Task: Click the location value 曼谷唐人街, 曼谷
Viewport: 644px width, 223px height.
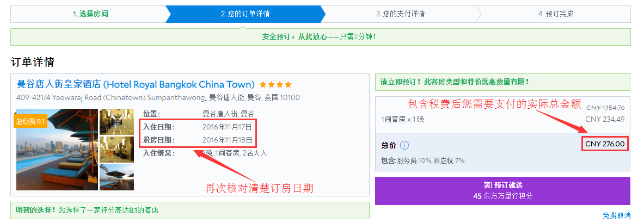Action: point(228,114)
